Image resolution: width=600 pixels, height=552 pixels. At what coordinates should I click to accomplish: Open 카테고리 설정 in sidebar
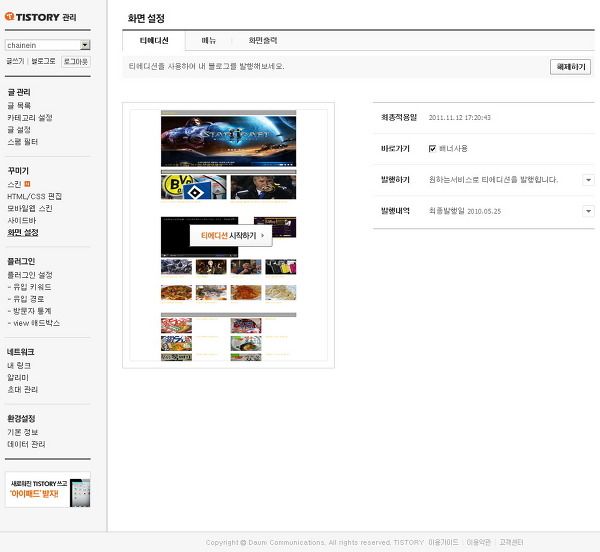(x=30, y=117)
